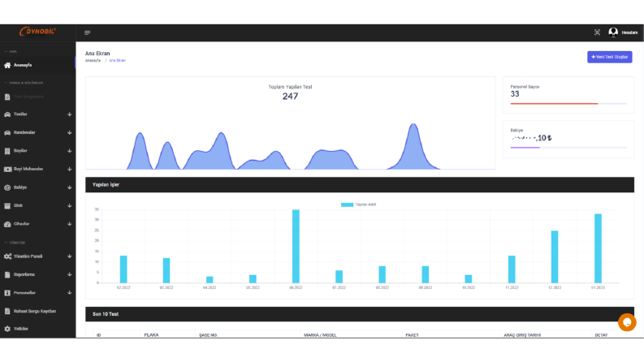The image size is (644, 362).
Task: Expand the Yönetim Paneli submenu arrow
Action: point(69,256)
